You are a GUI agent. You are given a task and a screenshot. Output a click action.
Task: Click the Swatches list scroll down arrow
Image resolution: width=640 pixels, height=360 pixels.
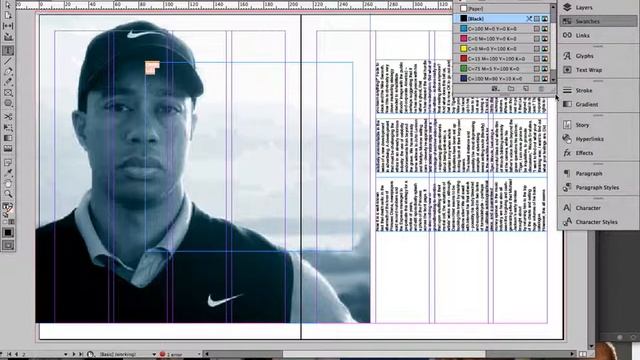coord(553,80)
